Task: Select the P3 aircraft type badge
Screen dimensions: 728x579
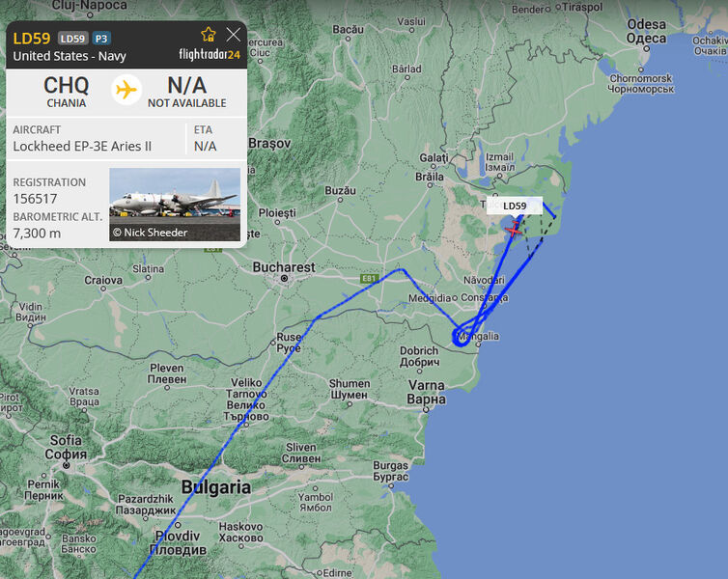Action: (101, 39)
